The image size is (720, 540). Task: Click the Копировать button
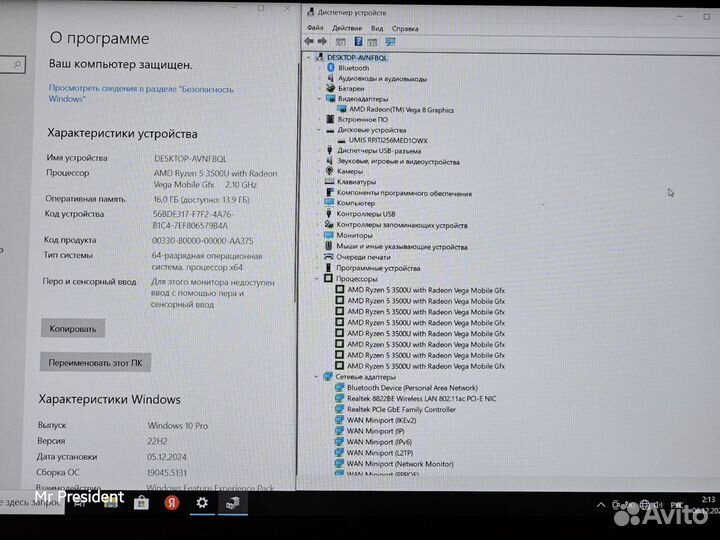[x=73, y=329]
